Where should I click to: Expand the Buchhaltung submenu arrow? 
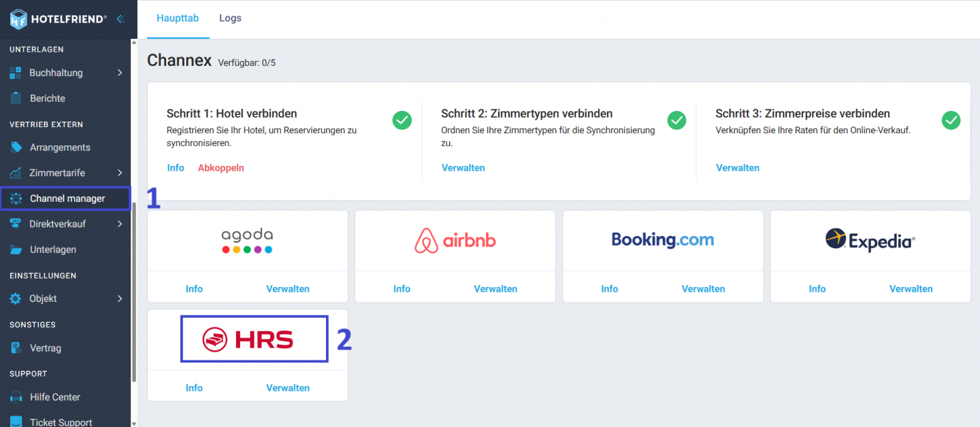(x=120, y=73)
